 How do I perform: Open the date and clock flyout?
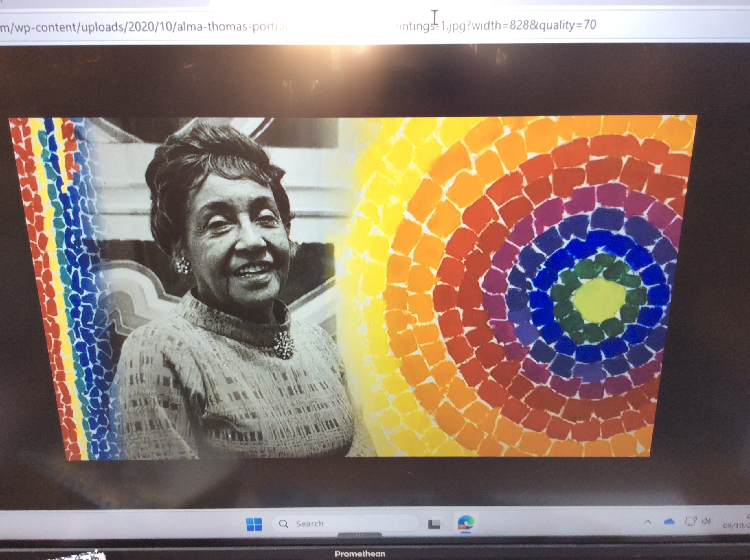click(736, 525)
